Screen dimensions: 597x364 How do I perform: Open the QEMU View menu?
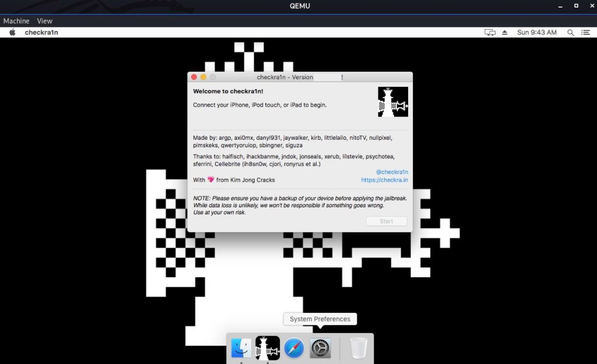pyautogui.click(x=44, y=21)
